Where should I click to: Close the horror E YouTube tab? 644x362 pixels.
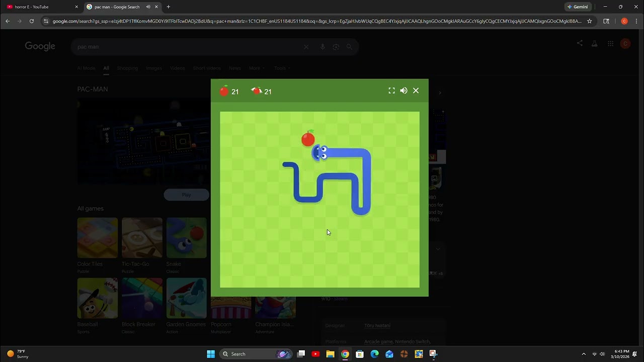[x=76, y=7]
